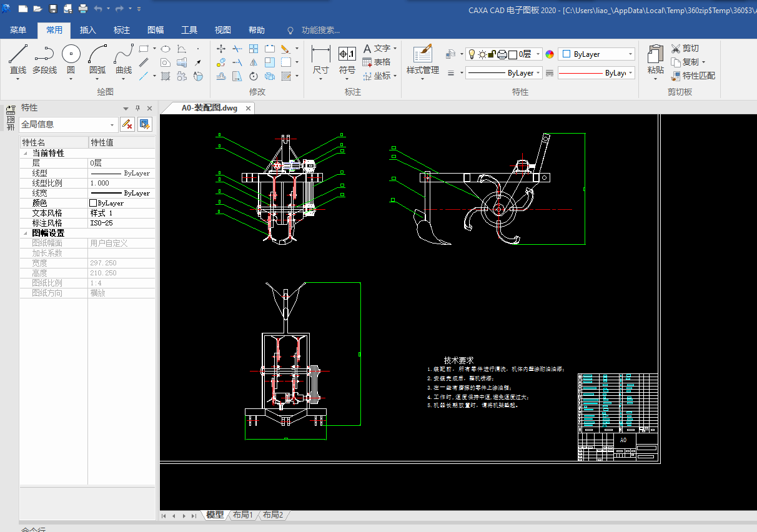Image resolution: width=757 pixels, height=532 pixels.
Task: Switch to the 工具 ribbon tab
Action: click(x=189, y=30)
